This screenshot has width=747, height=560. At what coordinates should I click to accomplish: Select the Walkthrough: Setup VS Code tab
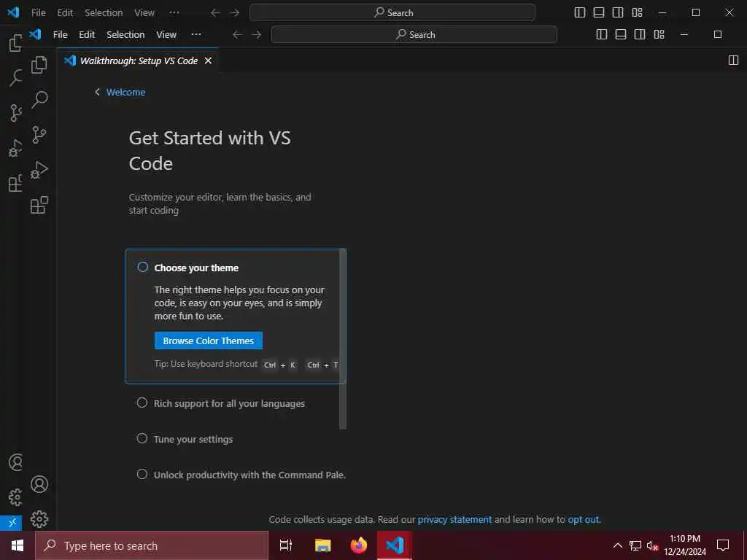138,61
